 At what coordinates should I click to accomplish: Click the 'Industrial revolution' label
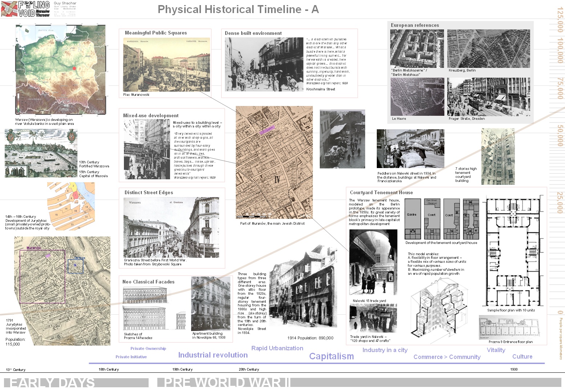pyautogui.click(x=213, y=355)
